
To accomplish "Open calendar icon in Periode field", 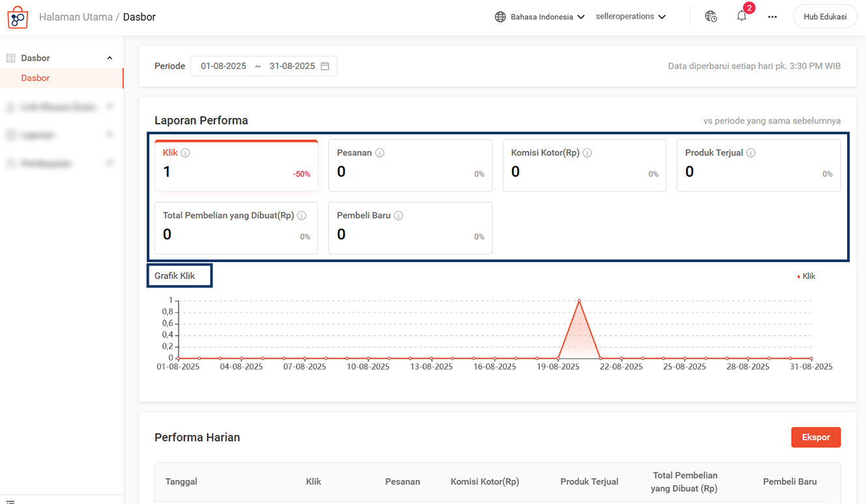I will click(x=325, y=66).
